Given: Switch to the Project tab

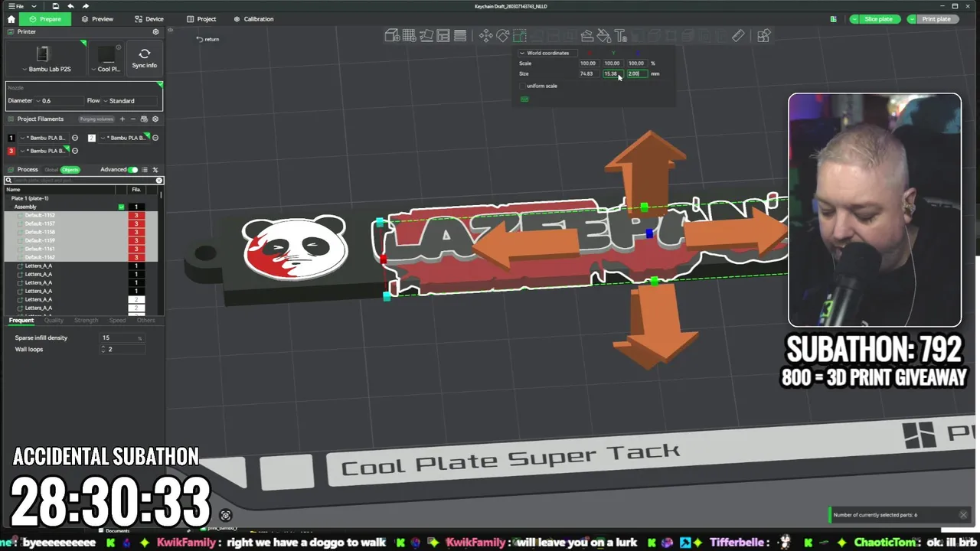Looking at the screenshot, I should pyautogui.click(x=201, y=19).
